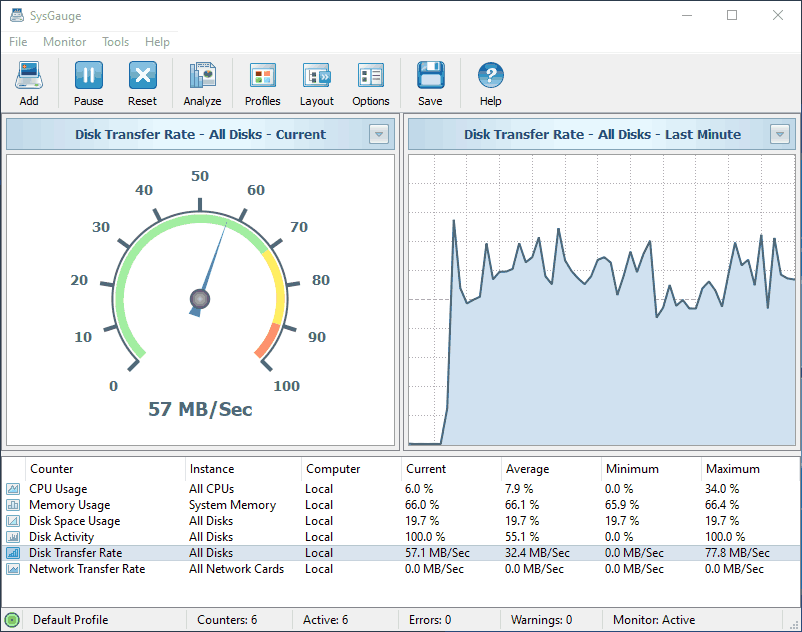Viewport: 802px width, 632px height.
Task: Click the Monitor: Active status bar entry
Action: pyautogui.click(x=654, y=620)
